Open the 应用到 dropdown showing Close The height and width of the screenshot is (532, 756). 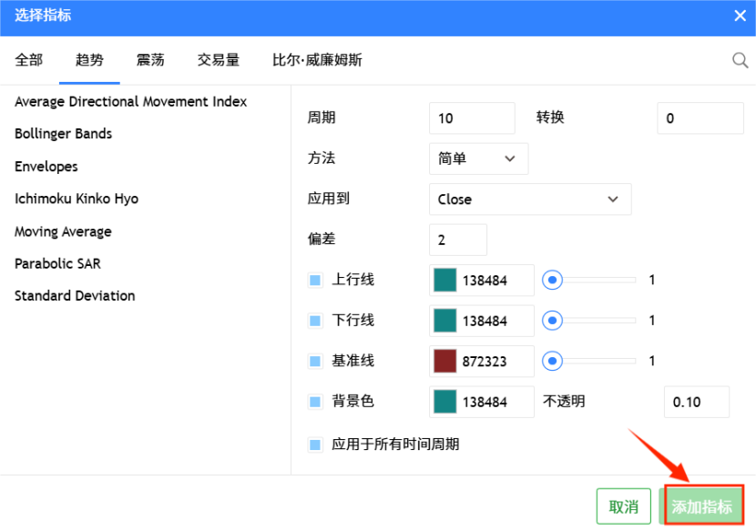530,199
